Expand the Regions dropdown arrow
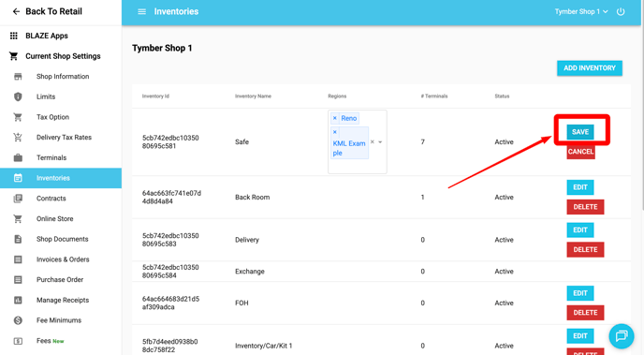644x355 pixels. pos(380,141)
